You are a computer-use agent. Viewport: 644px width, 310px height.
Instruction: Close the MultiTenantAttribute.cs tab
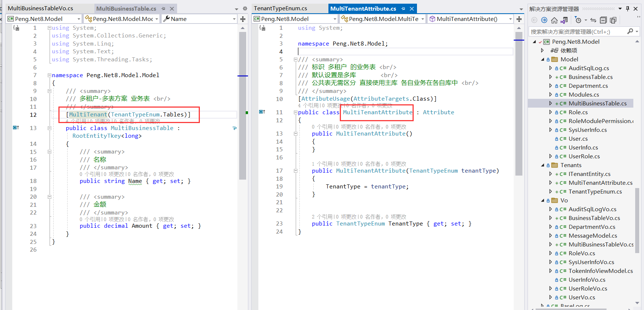[412, 8]
